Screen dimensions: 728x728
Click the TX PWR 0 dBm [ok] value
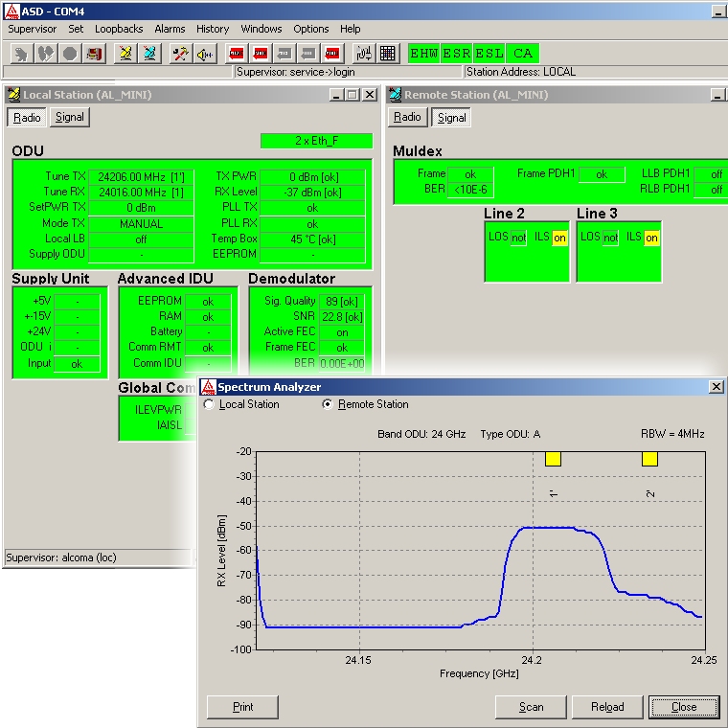[x=313, y=177]
